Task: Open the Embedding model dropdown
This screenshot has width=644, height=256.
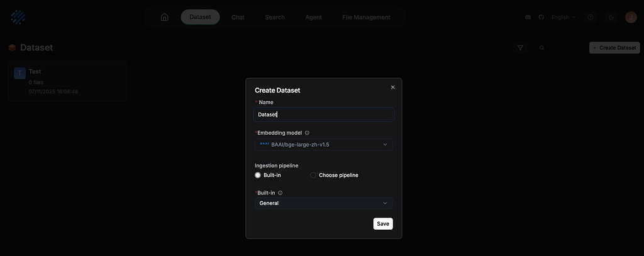Action: point(324,145)
